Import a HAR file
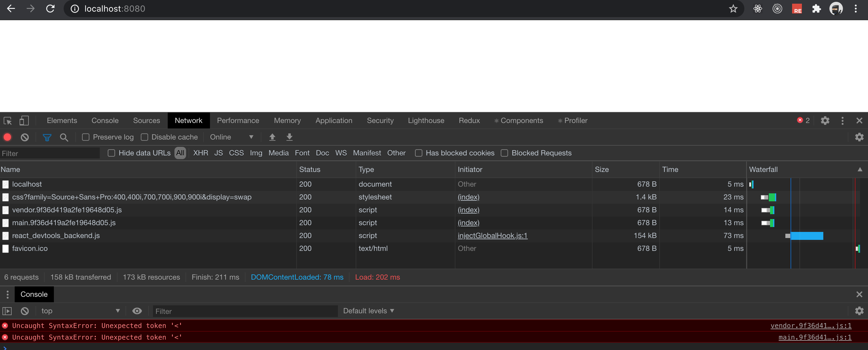The image size is (868, 350). tap(272, 137)
